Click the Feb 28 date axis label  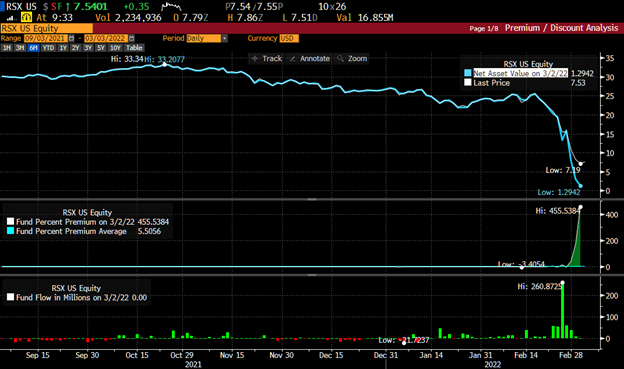(570, 355)
